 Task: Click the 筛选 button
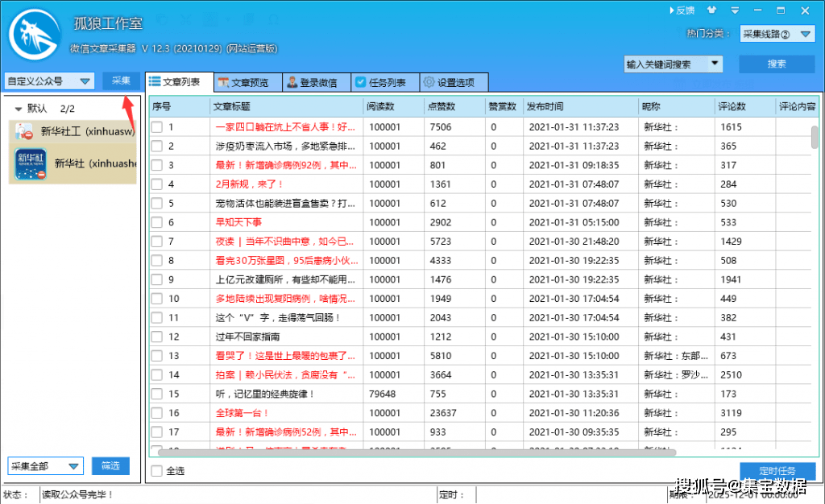110,465
